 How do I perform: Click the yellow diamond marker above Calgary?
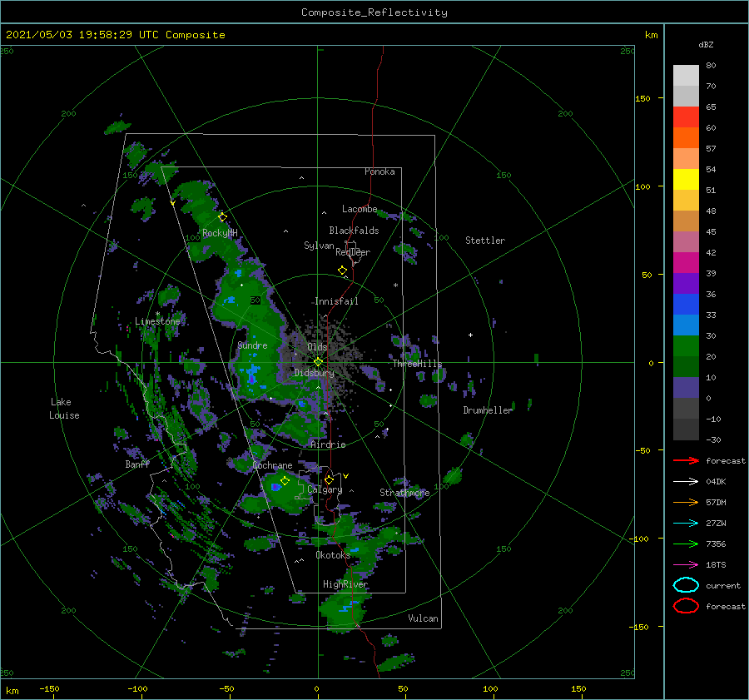pos(329,479)
